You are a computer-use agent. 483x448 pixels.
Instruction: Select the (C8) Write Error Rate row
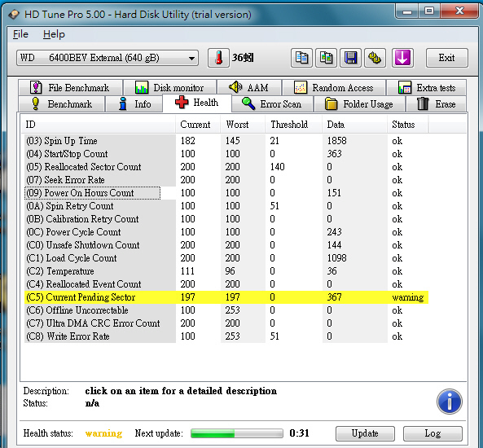coord(226,336)
